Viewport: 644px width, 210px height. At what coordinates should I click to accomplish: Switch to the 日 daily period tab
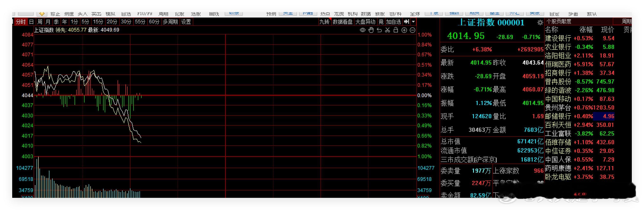pos(31,22)
